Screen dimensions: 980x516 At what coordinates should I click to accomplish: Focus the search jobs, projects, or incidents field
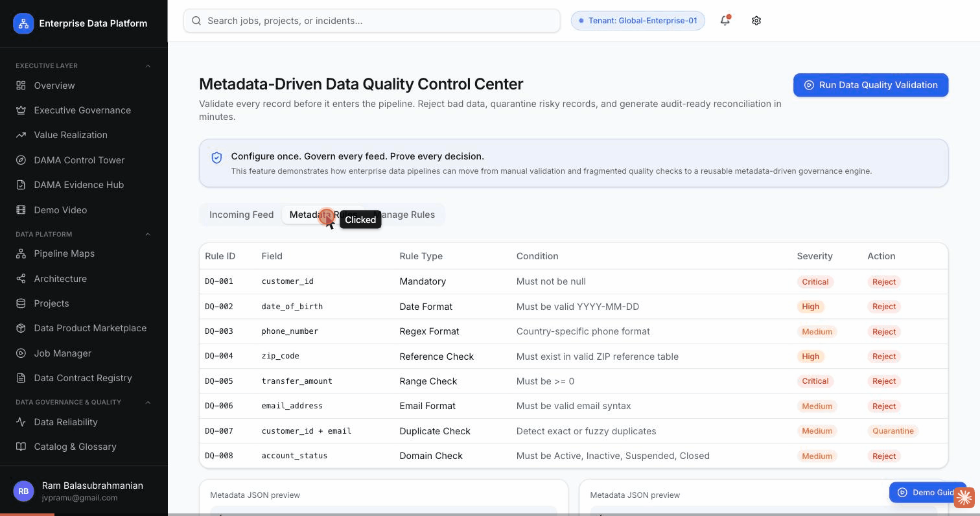pos(372,21)
